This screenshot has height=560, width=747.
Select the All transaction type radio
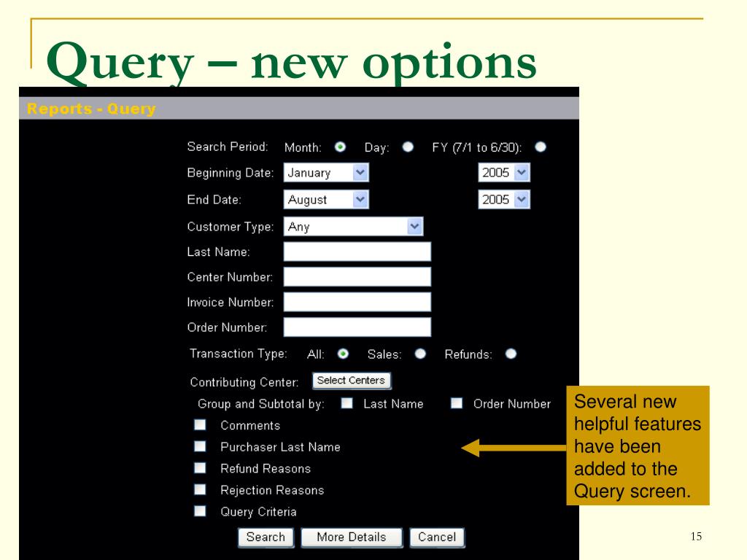pyautogui.click(x=343, y=354)
